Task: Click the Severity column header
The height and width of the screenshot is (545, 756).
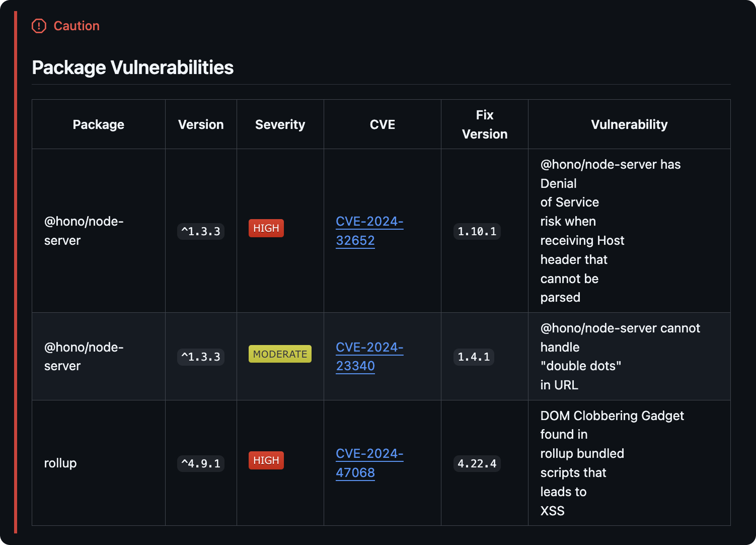Action: 280,124
